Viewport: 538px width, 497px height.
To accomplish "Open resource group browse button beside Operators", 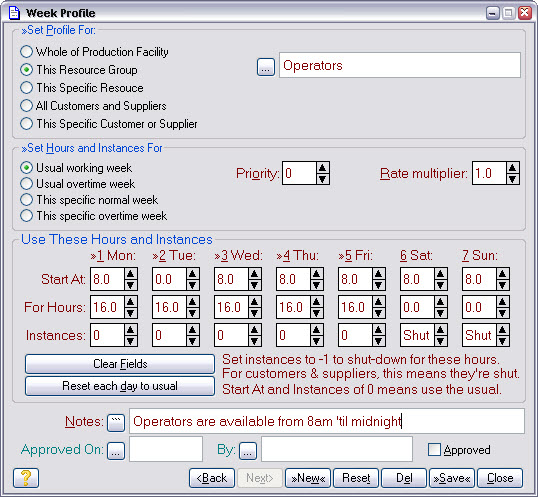I will click(266, 67).
